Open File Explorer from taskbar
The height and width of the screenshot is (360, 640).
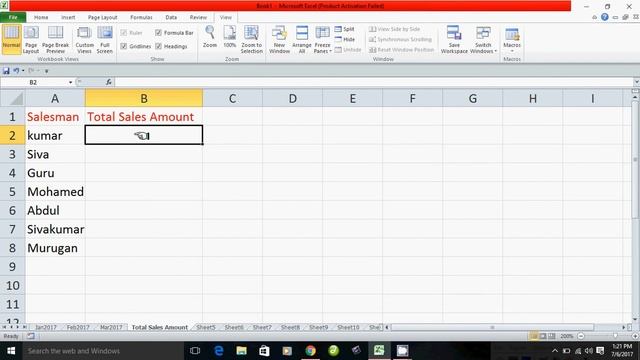click(242, 351)
